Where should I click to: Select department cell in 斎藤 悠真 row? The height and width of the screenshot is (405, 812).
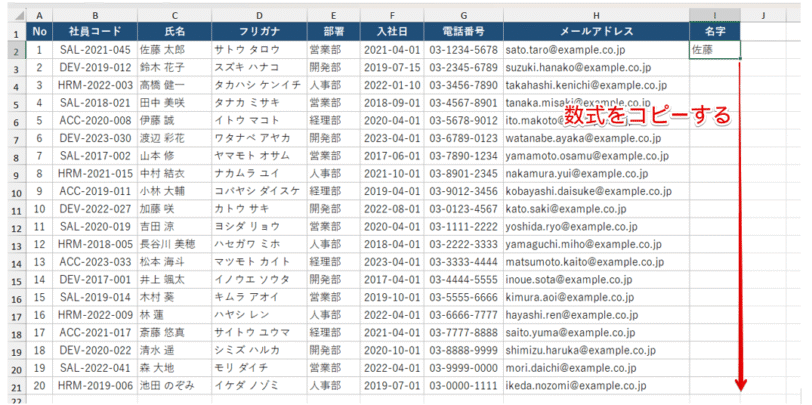click(x=334, y=333)
